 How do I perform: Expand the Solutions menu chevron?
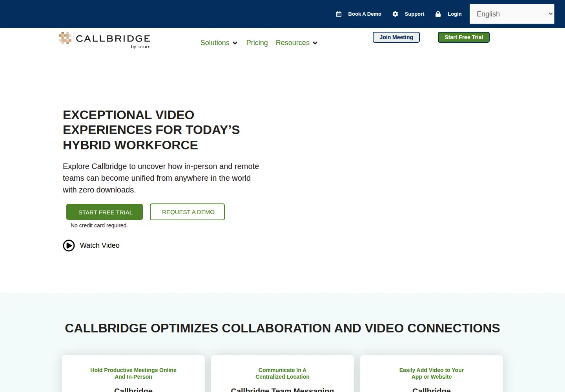[235, 43]
